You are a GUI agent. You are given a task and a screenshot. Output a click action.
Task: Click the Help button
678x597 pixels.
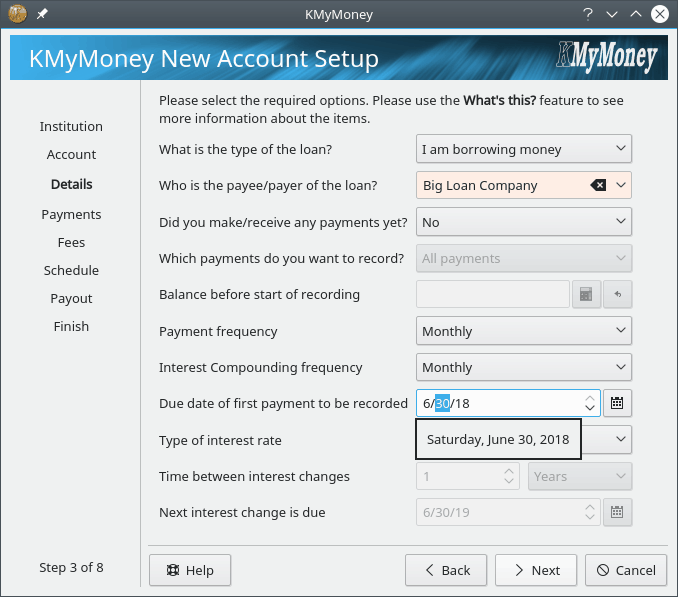click(x=190, y=570)
